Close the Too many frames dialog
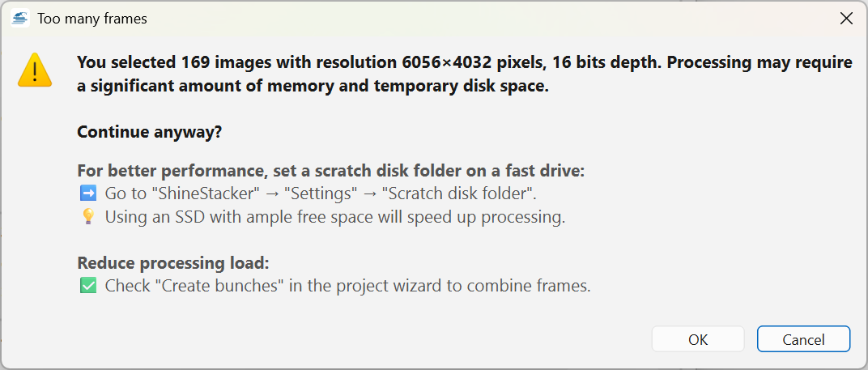This screenshot has height=370, width=868. [846, 19]
